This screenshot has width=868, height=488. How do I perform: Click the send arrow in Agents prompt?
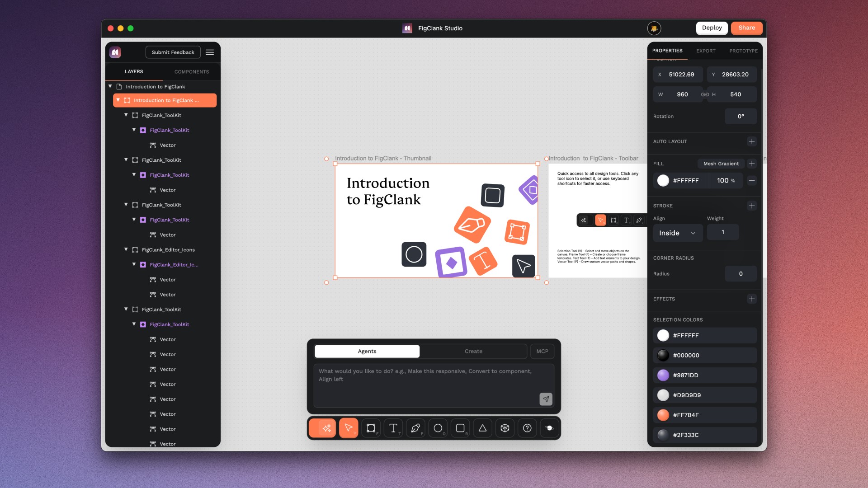point(546,399)
